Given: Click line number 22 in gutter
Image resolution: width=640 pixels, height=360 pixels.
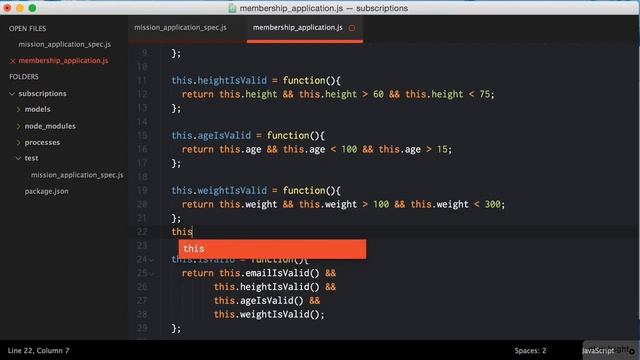Looking at the screenshot, I should (142, 232).
